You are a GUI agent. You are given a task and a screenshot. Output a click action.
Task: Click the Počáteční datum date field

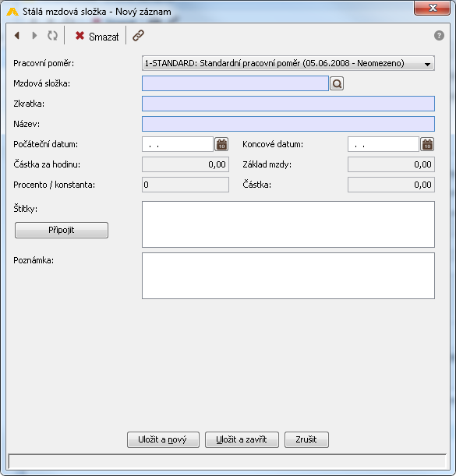178,144
